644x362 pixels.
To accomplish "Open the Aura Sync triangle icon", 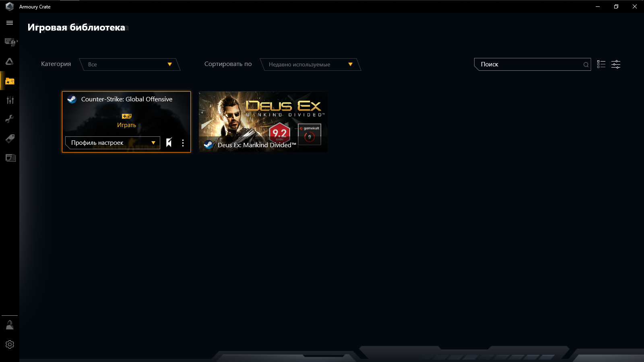I will 10,62.
